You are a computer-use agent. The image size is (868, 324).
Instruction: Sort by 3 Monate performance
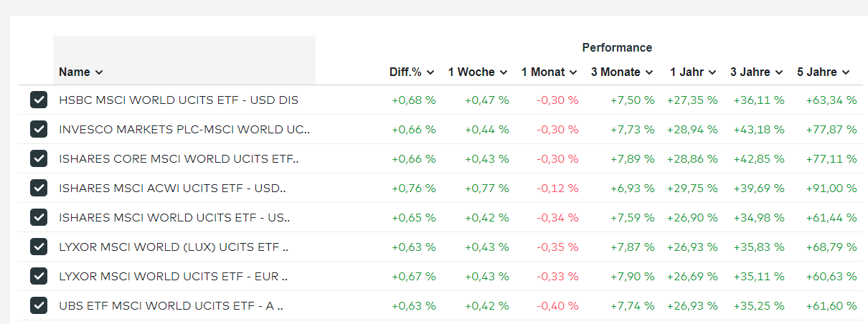tap(622, 72)
